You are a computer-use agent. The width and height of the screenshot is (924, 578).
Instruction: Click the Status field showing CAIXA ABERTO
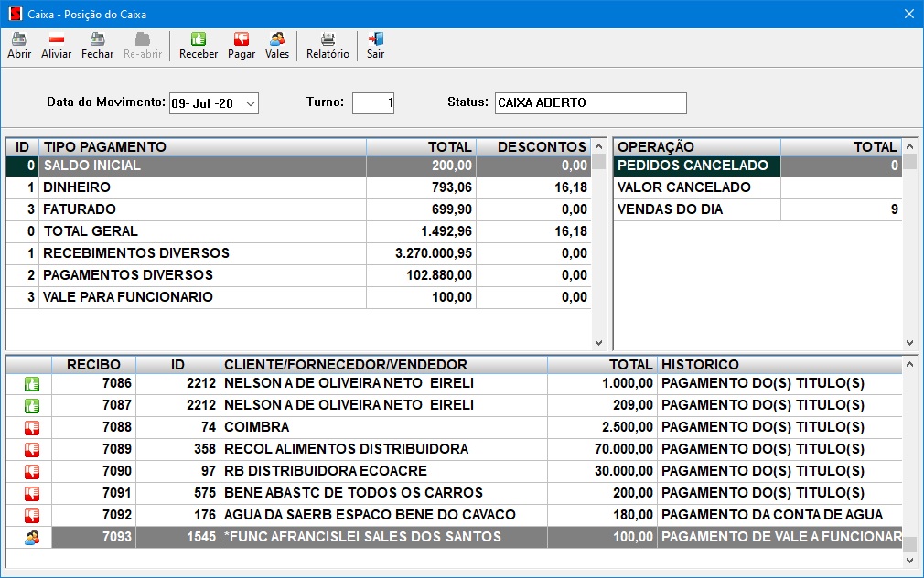tap(590, 103)
